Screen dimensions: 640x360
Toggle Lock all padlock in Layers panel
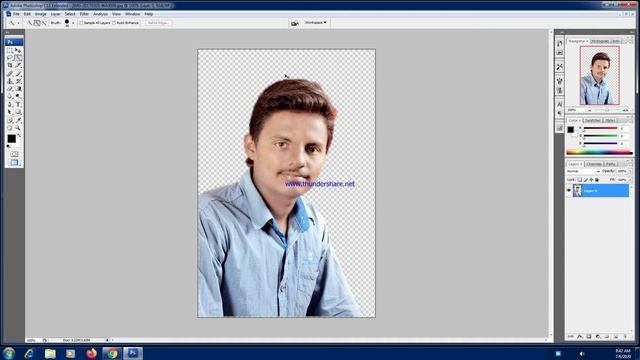pyautogui.click(x=597, y=180)
